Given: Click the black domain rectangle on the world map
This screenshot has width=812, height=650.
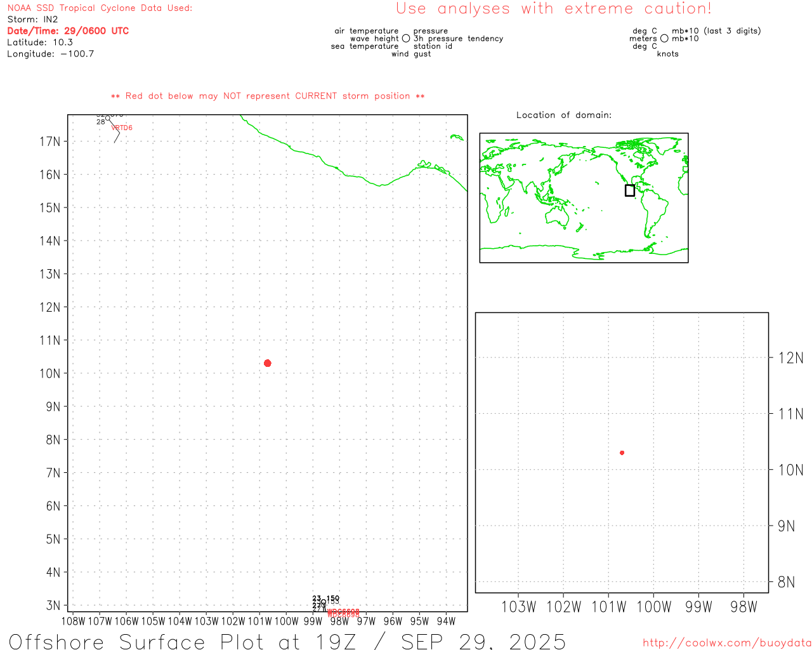Looking at the screenshot, I should pyautogui.click(x=630, y=190).
